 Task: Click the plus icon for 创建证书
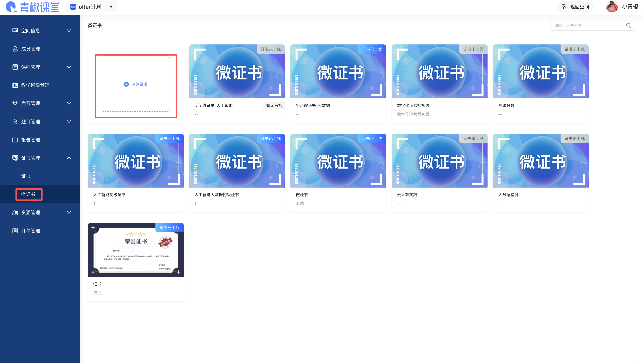pos(126,84)
